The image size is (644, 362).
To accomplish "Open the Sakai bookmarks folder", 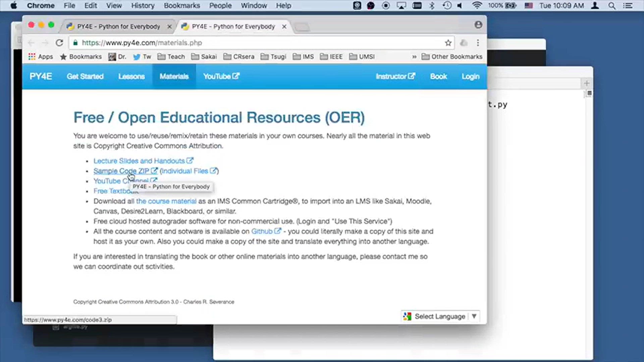I will (x=204, y=57).
